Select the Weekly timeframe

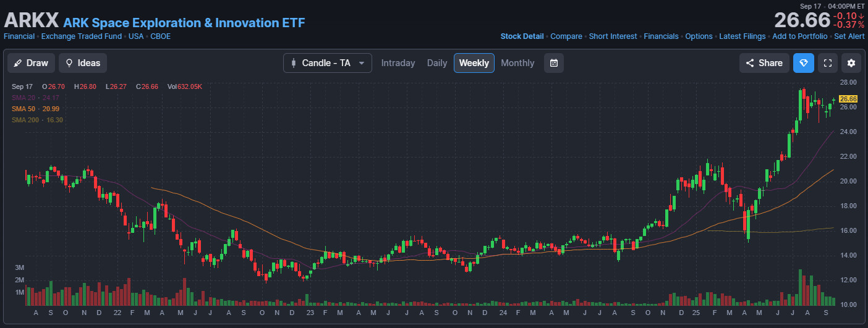(474, 63)
